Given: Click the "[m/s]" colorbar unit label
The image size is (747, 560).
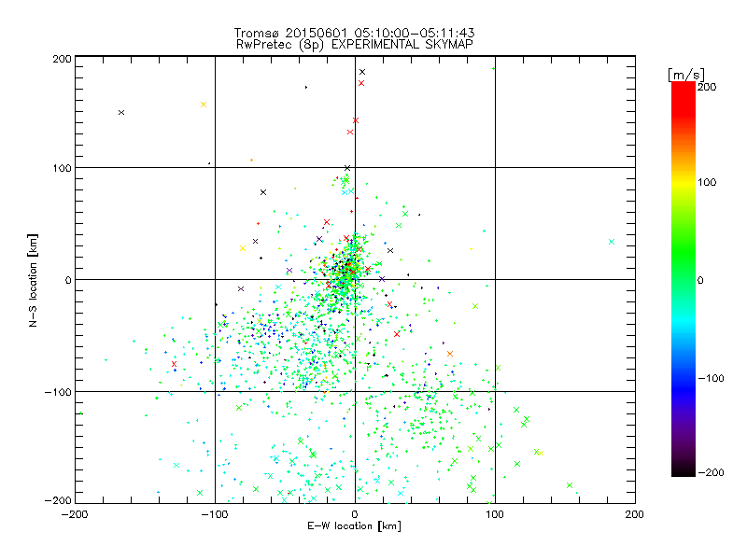Looking at the screenshot, I should click(686, 75).
